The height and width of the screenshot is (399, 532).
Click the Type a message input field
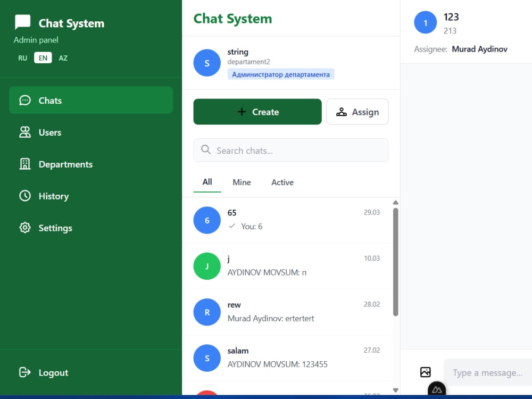click(488, 372)
